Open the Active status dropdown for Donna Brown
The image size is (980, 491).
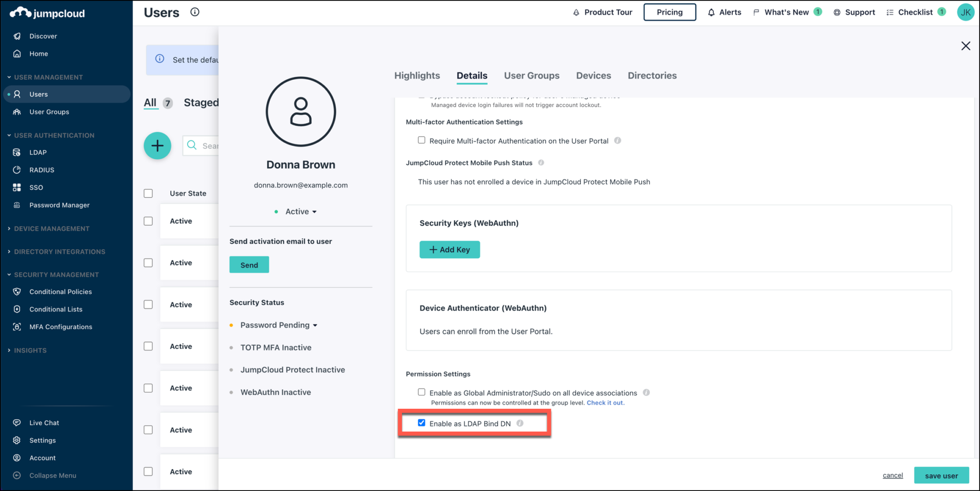tap(300, 211)
